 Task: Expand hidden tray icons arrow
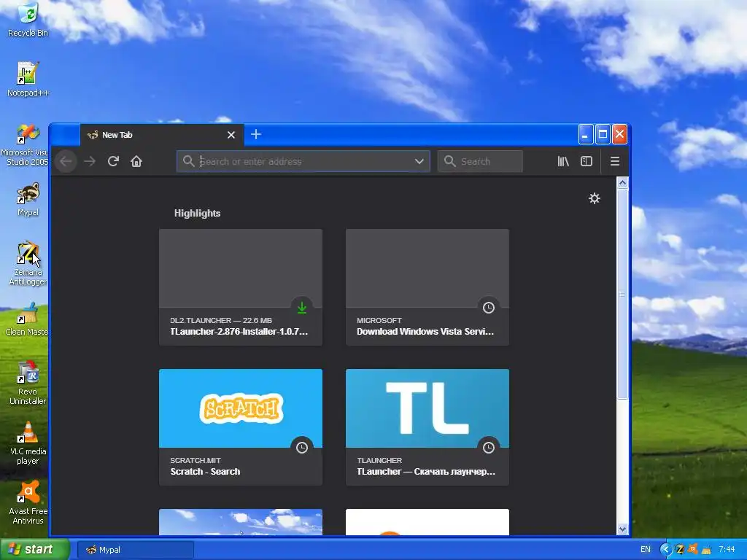pyautogui.click(x=665, y=550)
